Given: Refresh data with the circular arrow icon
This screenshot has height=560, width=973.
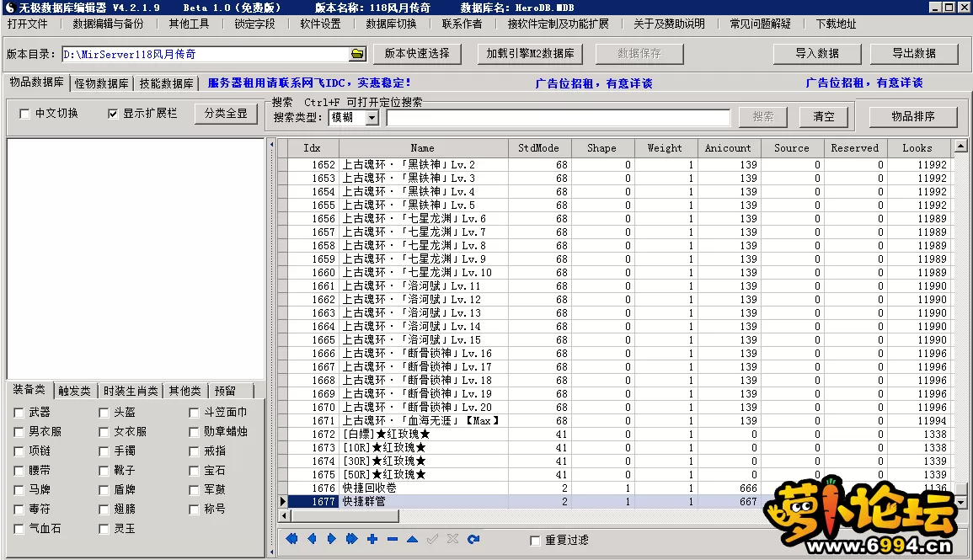Looking at the screenshot, I should pyautogui.click(x=473, y=539).
